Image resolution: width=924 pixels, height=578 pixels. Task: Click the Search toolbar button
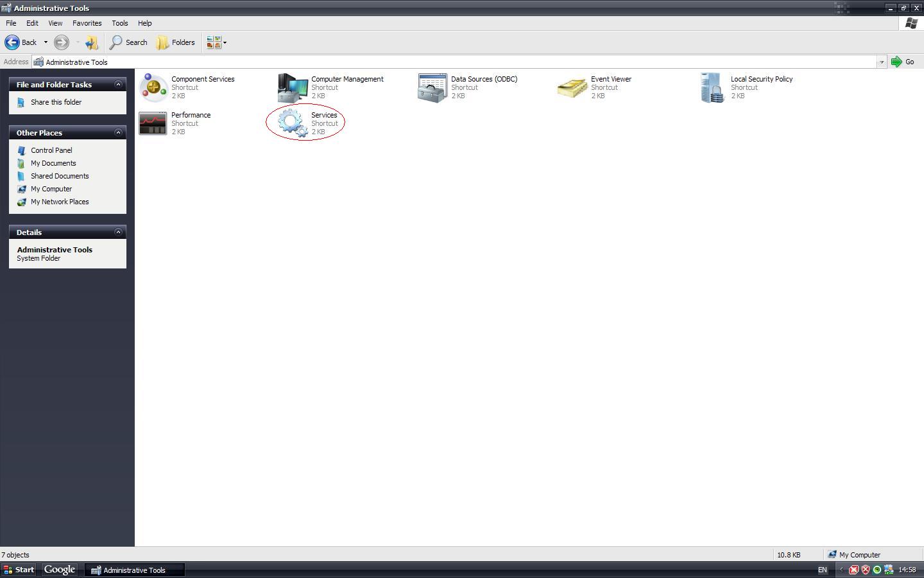pyautogui.click(x=128, y=42)
